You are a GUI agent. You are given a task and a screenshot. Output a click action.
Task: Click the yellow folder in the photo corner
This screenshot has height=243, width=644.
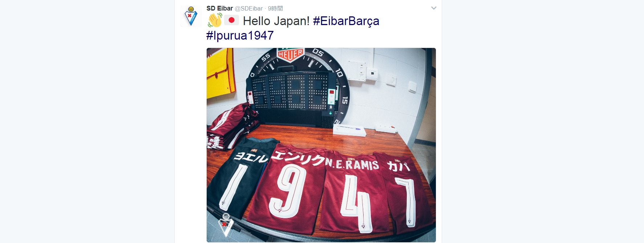(220, 73)
